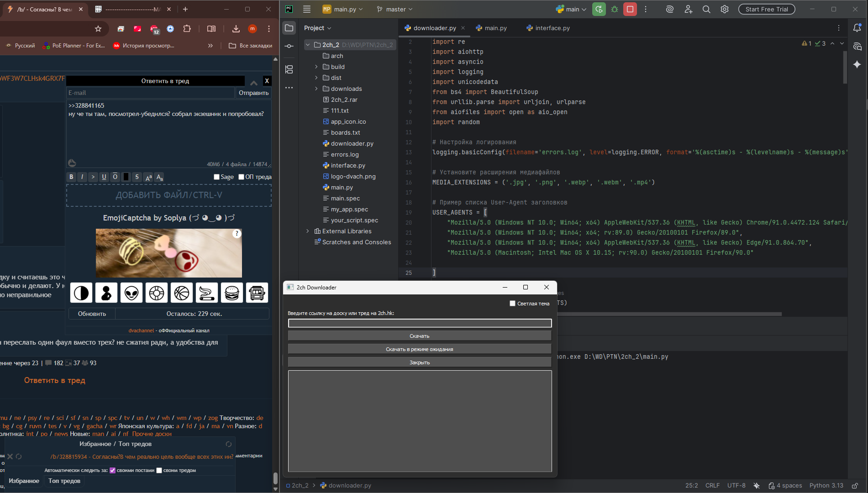The image size is (868, 493).
Task: Open the Commit tool window icon
Action: pos(289,46)
